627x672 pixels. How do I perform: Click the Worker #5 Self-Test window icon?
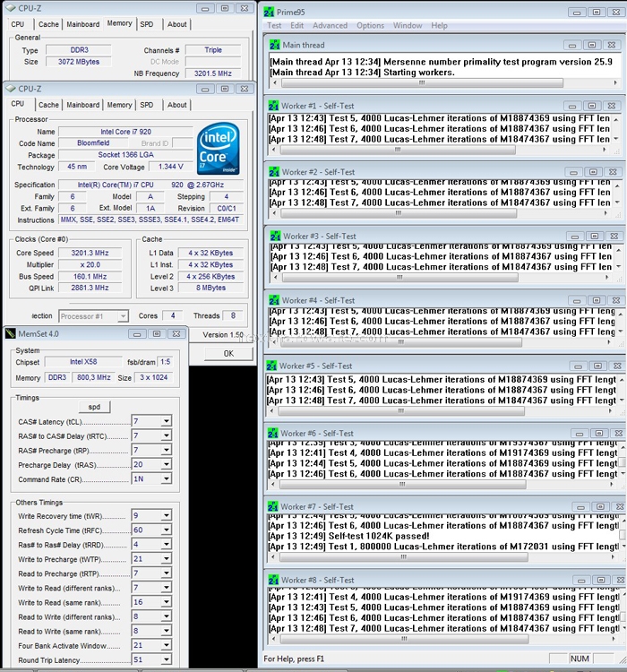point(271,366)
